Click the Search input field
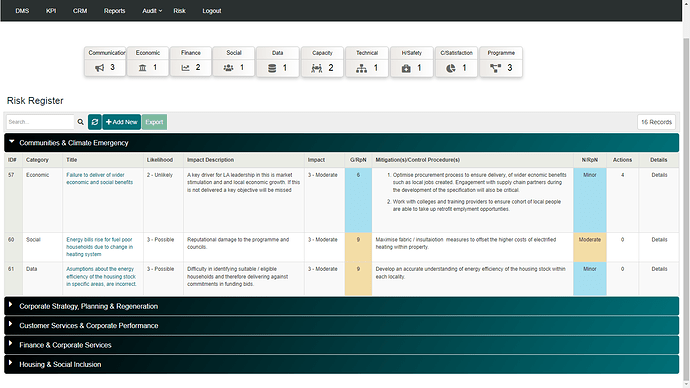 point(40,122)
